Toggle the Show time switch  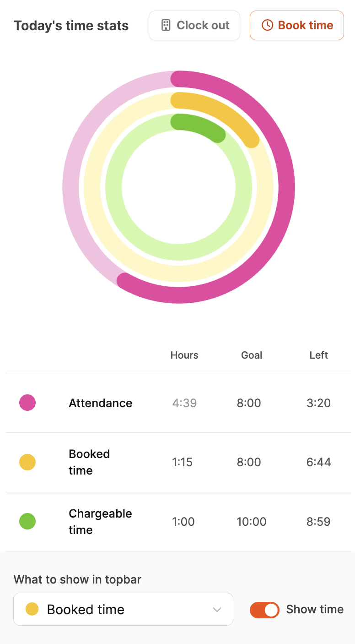264,610
